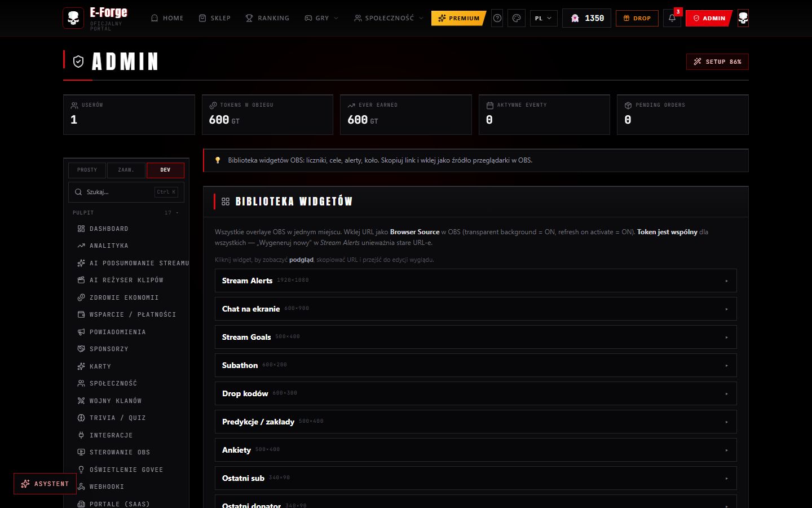Open the PL language dropdown
Screen dimensions: 812x508
click(x=544, y=18)
